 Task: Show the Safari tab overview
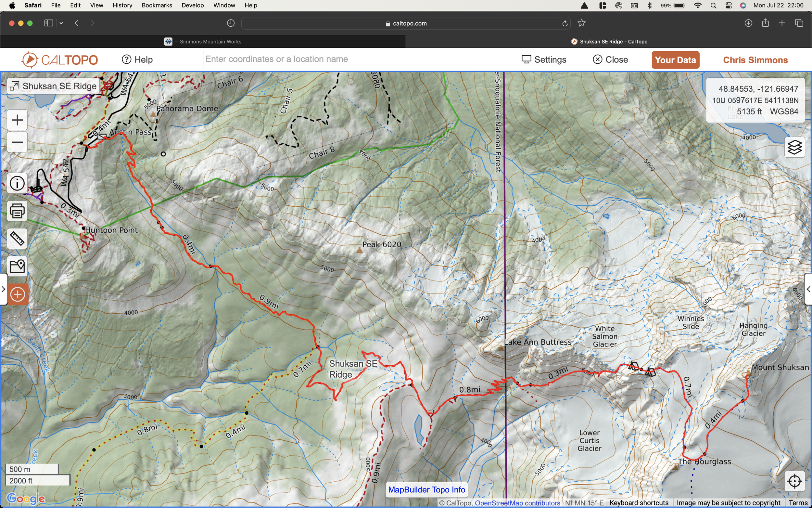tap(799, 23)
